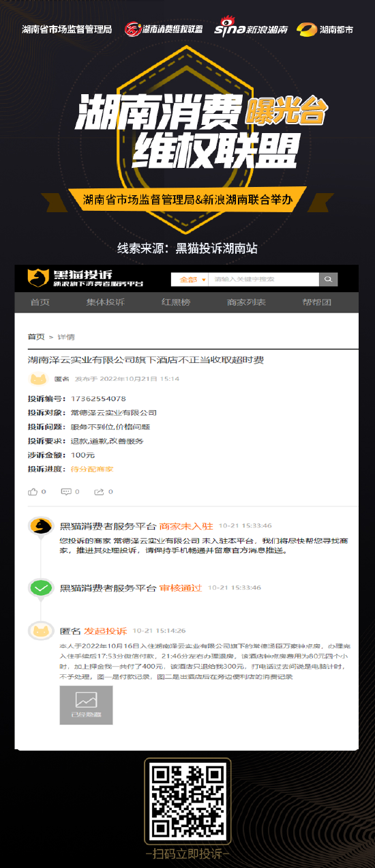Click the 发起投诉 label
The width and height of the screenshot is (375, 868).
pyautogui.click(x=105, y=631)
